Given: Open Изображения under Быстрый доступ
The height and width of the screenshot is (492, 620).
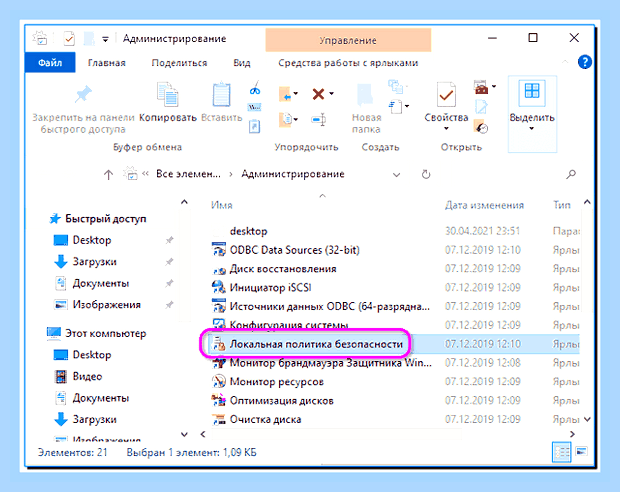Looking at the screenshot, I should pyautogui.click(x=106, y=305).
